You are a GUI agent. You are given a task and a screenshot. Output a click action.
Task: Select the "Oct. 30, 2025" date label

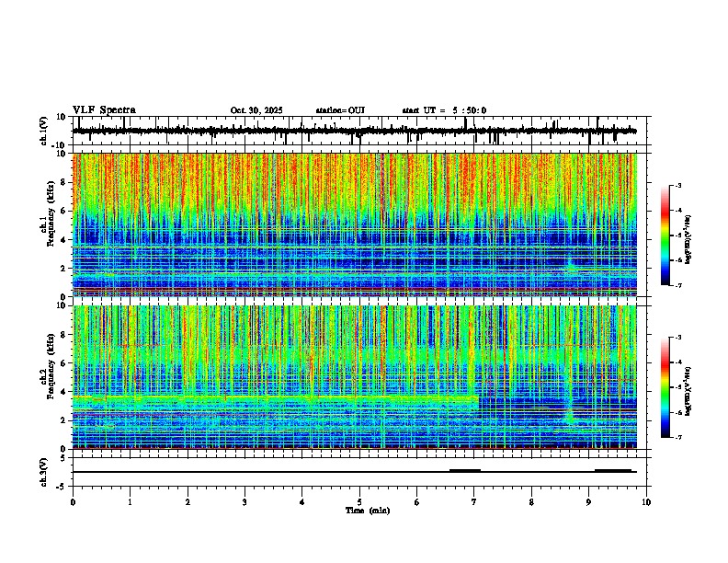pos(256,110)
